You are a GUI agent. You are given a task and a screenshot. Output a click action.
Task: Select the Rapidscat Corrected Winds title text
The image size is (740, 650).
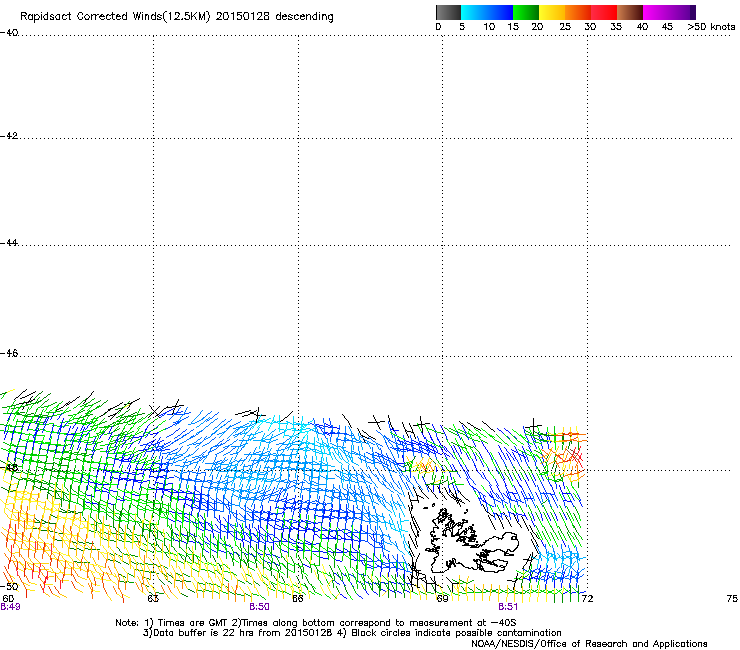177,17
